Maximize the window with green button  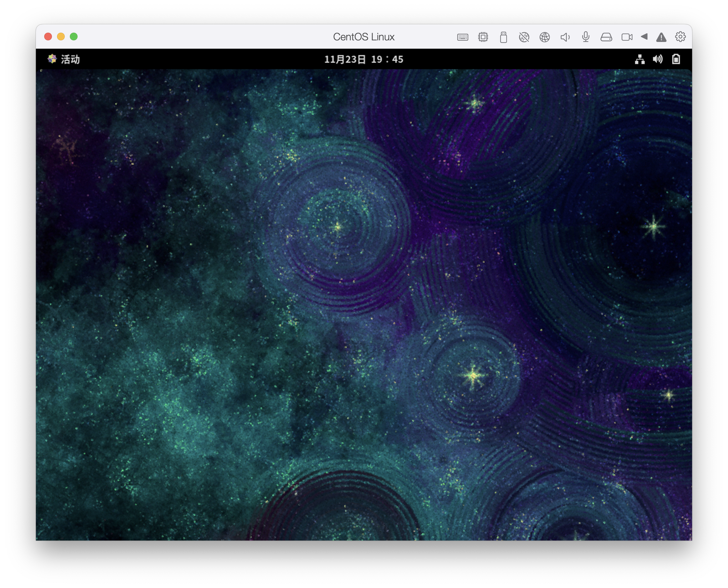(74, 37)
